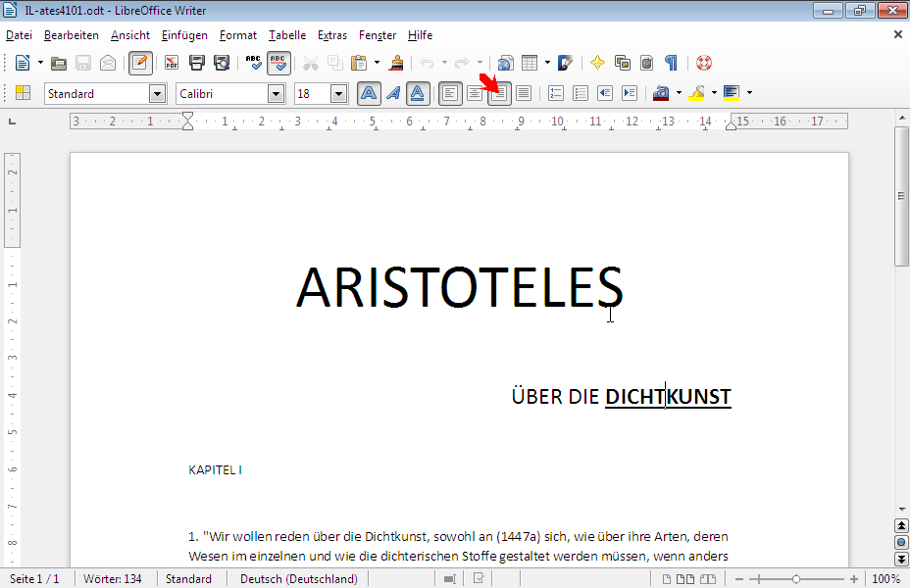Open the Tabelle menu
Viewport: 910px width, 588px height.
coord(287,35)
